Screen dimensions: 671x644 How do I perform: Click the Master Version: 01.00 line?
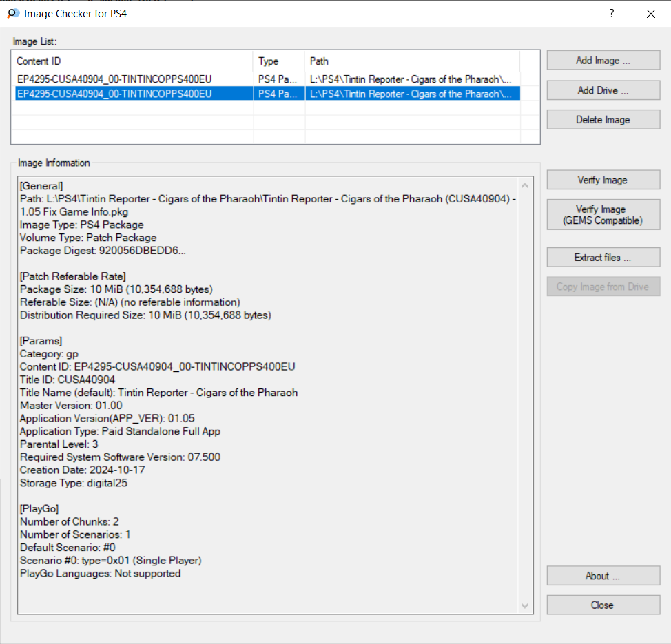tap(71, 405)
